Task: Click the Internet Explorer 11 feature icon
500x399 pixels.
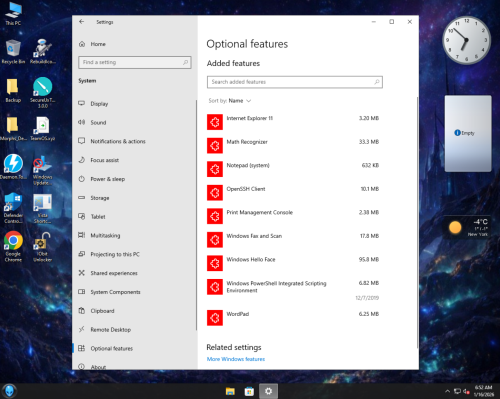Action: (x=215, y=122)
